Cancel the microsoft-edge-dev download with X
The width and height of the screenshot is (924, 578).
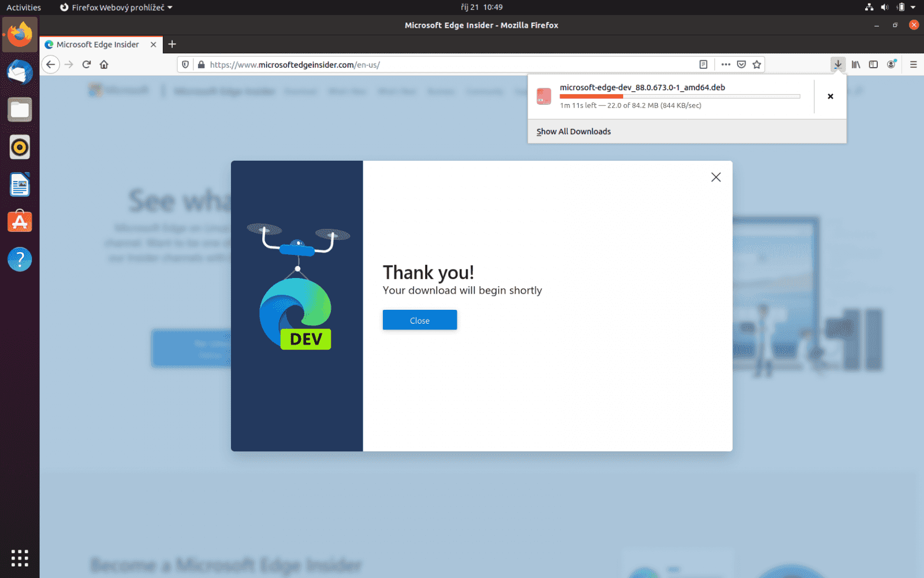[x=830, y=97]
